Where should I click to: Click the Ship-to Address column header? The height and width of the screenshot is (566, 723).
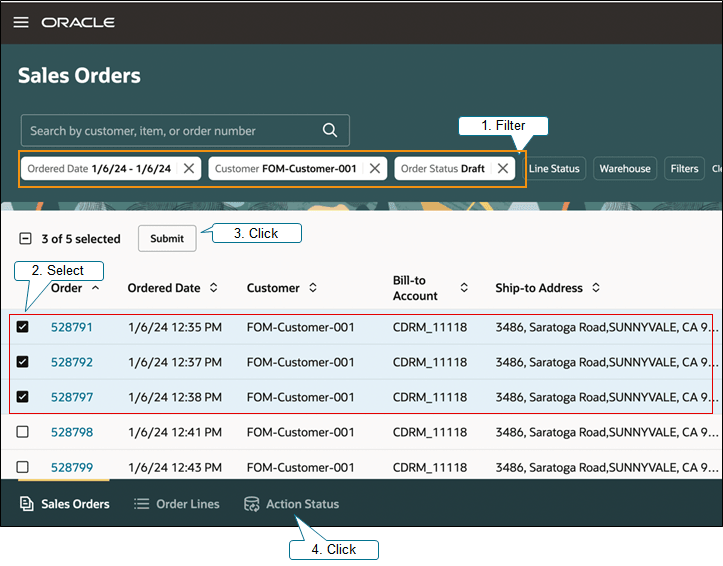click(x=539, y=288)
